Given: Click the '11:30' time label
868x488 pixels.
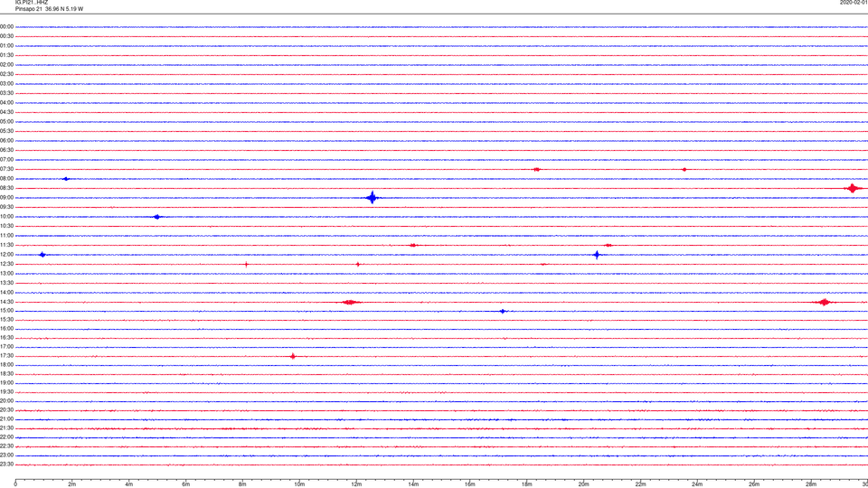Looking at the screenshot, I should click(x=6, y=245).
